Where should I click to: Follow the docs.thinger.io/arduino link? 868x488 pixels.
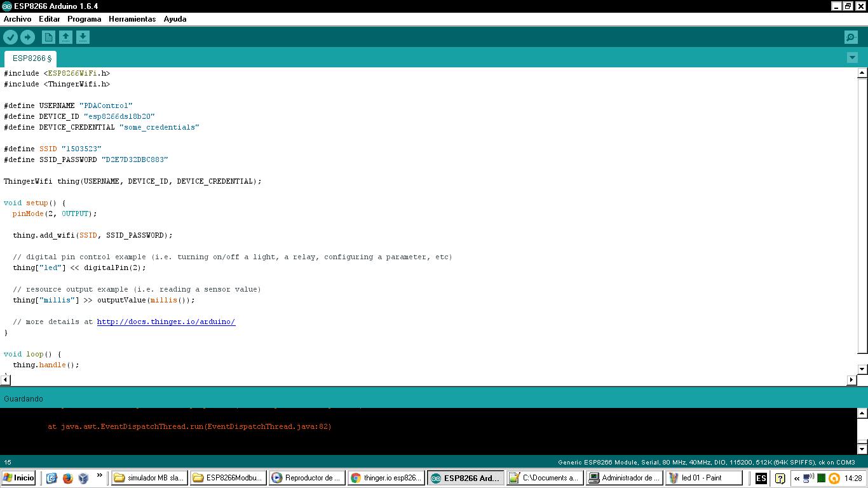(x=166, y=322)
